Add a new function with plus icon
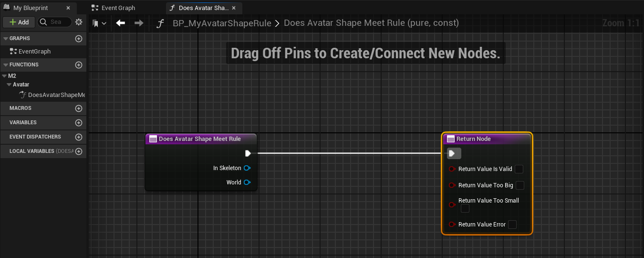This screenshot has width=644, height=258. 79,65
